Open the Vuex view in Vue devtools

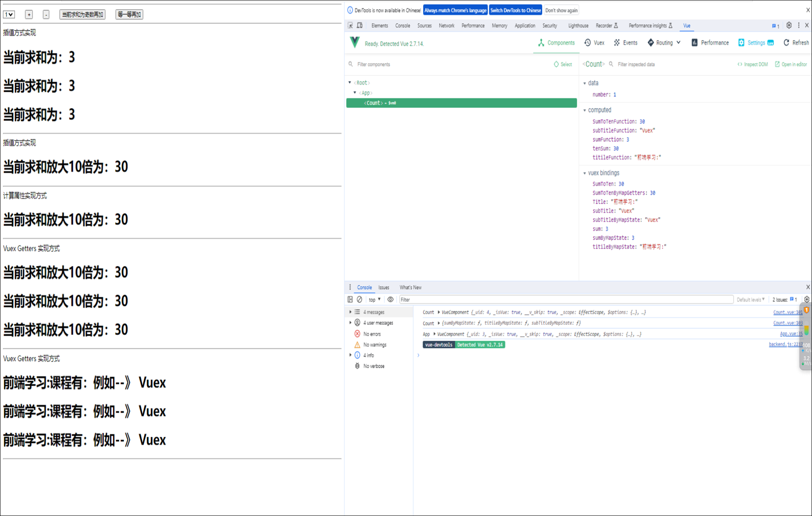594,43
